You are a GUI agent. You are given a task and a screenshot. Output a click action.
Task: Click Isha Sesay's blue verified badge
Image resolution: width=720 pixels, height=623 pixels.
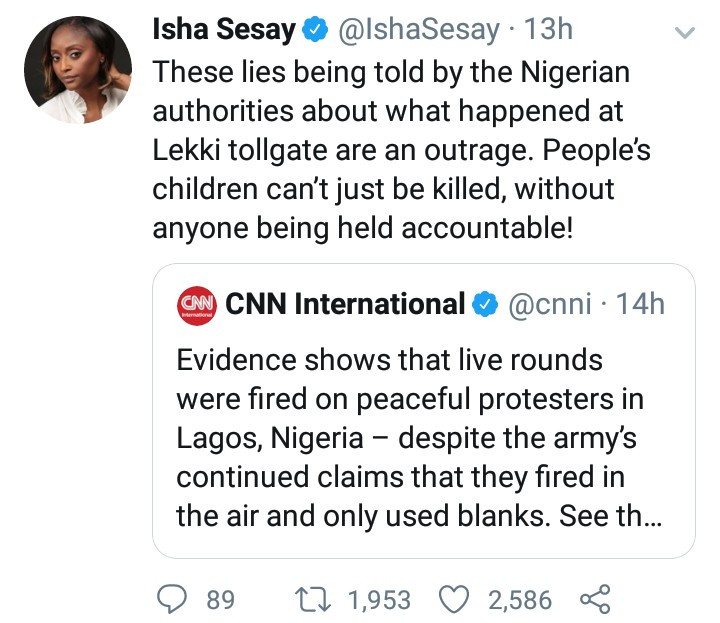[x=313, y=31]
